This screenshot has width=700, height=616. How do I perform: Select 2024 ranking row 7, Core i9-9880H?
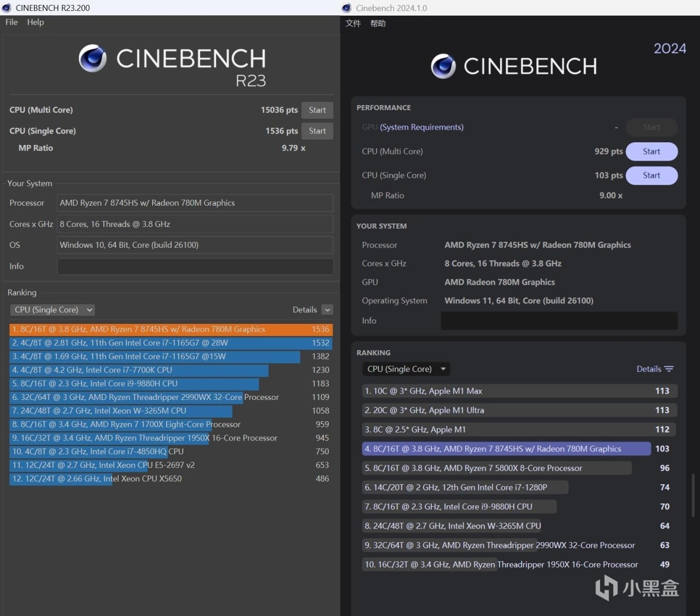pyautogui.click(x=520, y=507)
